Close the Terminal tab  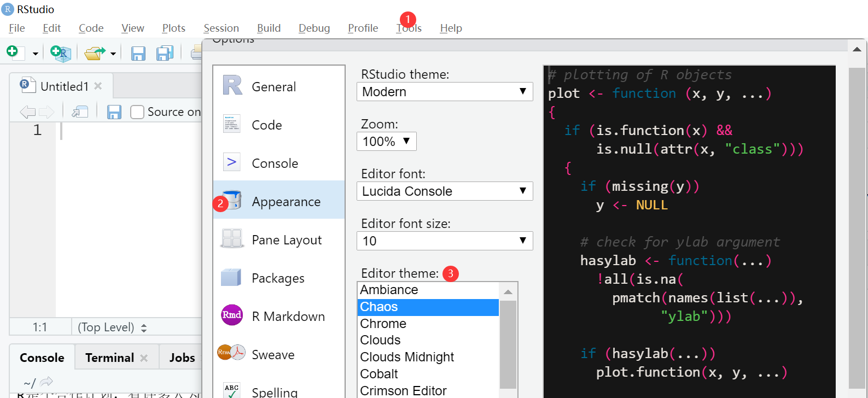pos(144,358)
